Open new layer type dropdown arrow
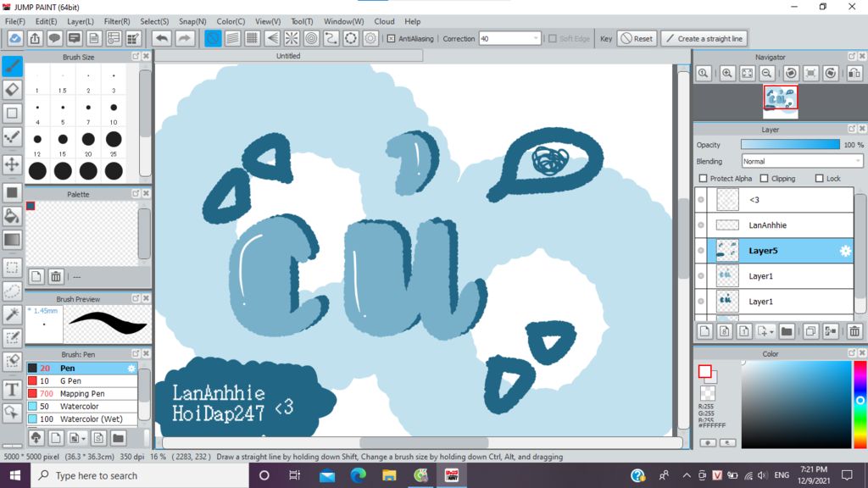 pos(770,332)
